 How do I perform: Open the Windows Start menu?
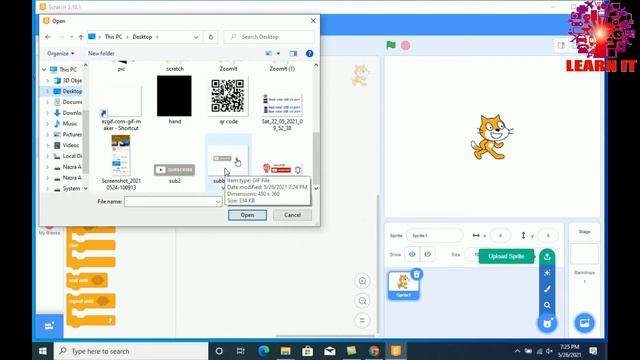[43, 351]
